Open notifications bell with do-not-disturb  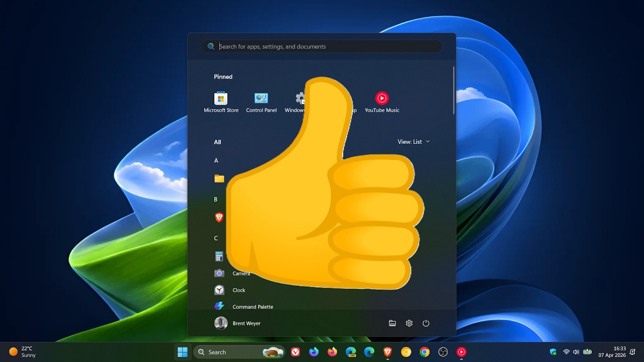pyautogui.click(x=632, y=352)
